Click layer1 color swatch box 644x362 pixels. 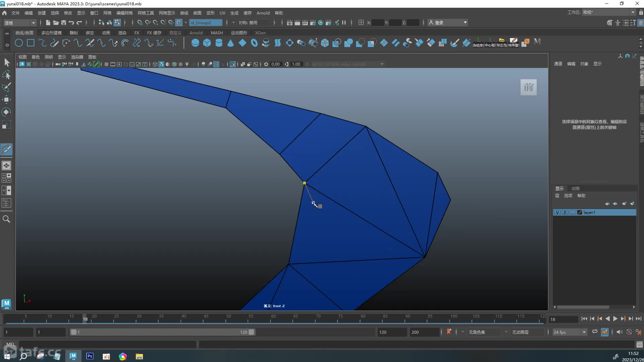click(x=580, y=213)
